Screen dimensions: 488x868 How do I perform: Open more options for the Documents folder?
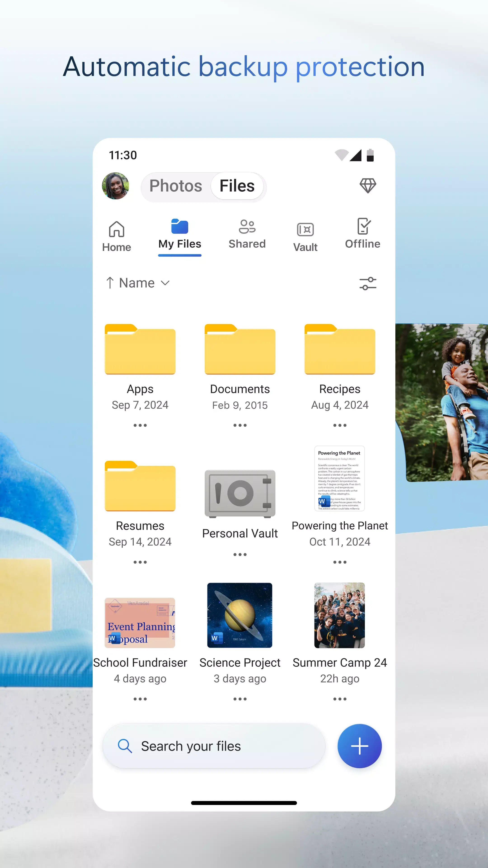(239, 425)
